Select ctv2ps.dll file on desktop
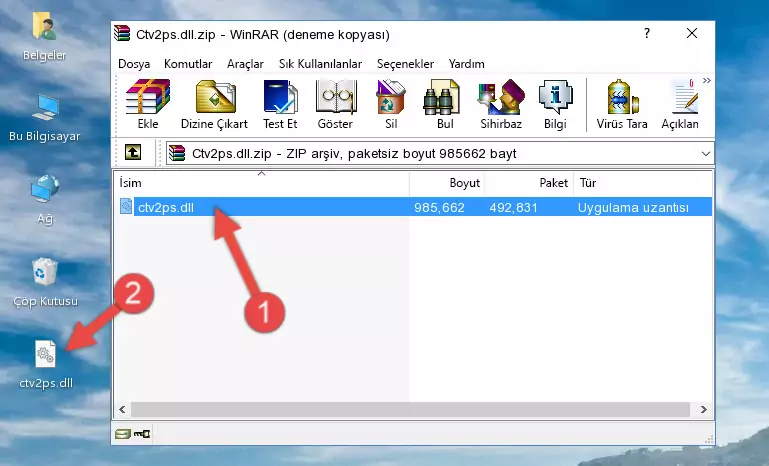Screen dimensions: 769x466 [46, 365]
